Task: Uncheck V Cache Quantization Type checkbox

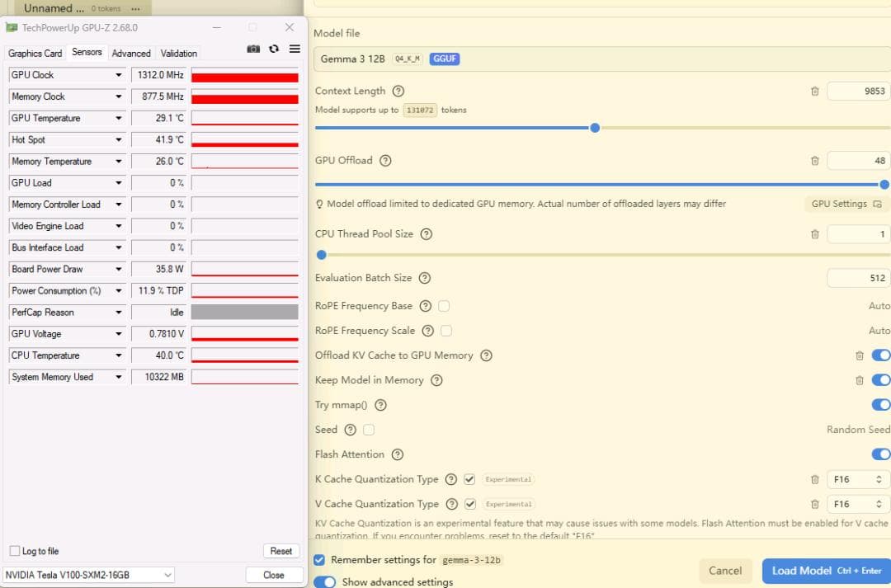Action: click(470, 504)
